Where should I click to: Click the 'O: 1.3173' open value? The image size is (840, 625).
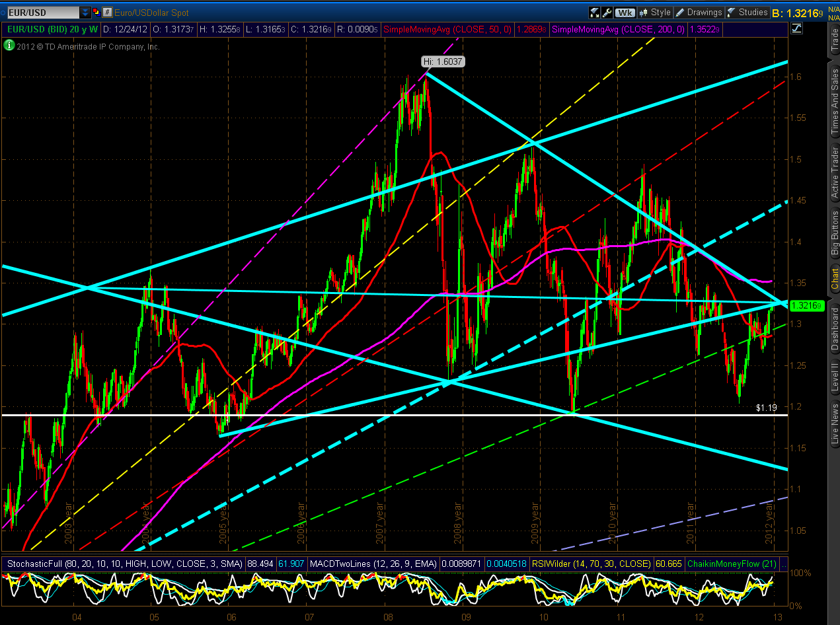[174, 29]
